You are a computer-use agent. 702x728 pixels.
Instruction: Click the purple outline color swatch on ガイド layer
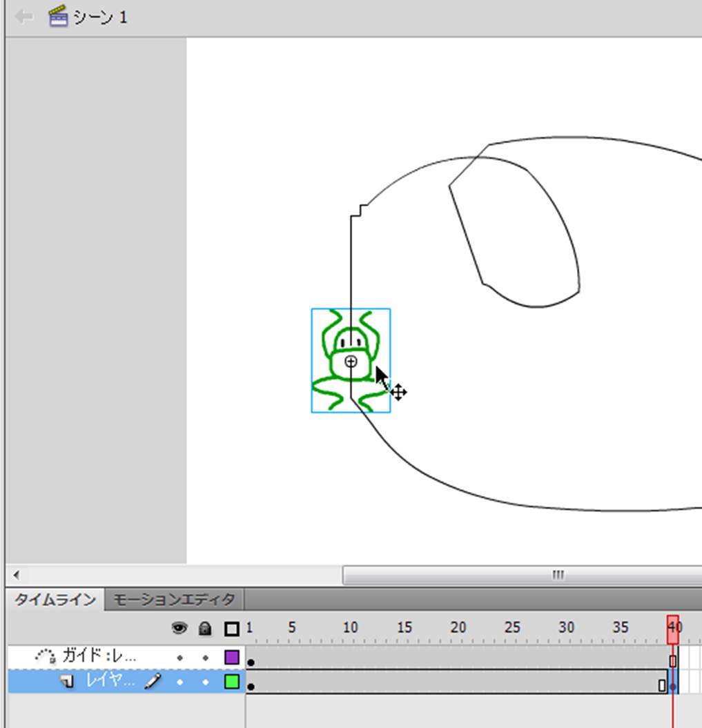[x=232, y=657]
